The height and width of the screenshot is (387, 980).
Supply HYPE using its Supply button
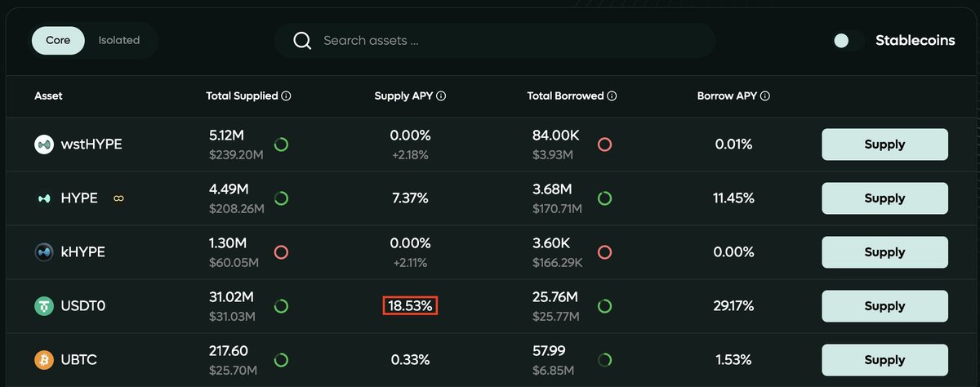click(884, 198)
